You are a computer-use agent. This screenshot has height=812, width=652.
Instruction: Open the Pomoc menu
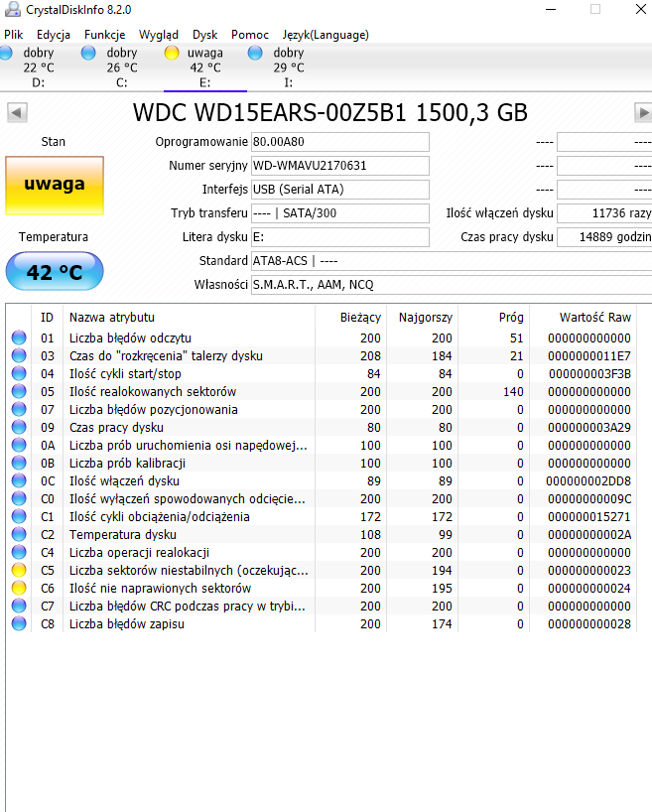click(x=250, y=35)
